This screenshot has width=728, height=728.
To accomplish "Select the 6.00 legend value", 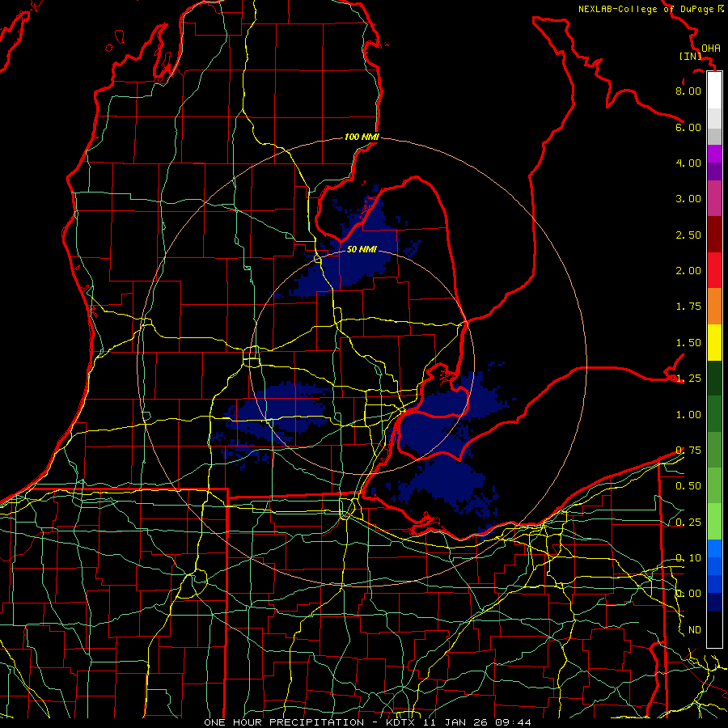I will (x=688, y=127).
